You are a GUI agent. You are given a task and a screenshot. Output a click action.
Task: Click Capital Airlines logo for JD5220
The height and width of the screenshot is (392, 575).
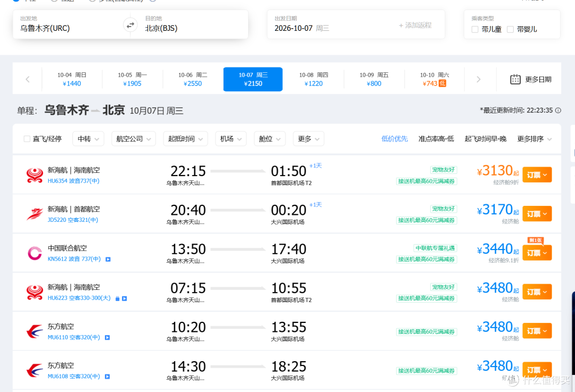coord(35,214)
